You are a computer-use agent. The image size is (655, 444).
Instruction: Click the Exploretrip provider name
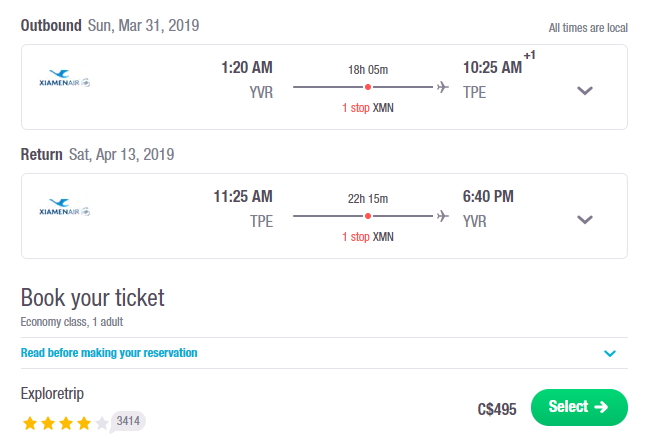[52, 393]
